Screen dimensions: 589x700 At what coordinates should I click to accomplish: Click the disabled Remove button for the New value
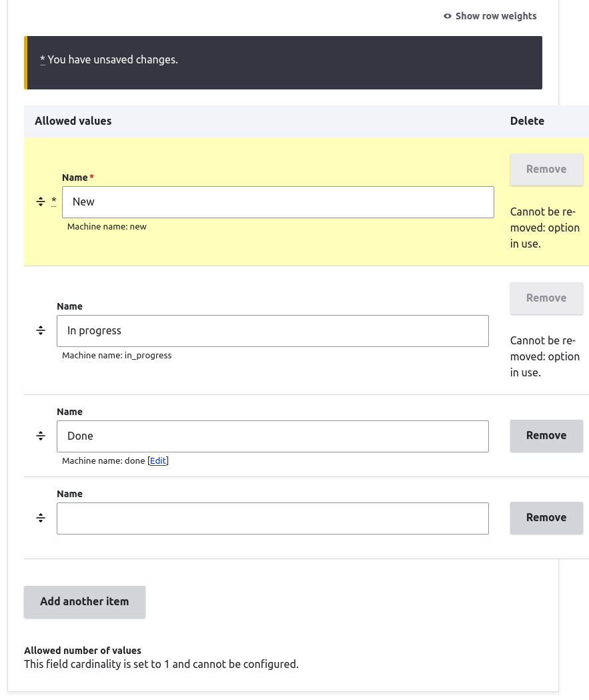pyautogui.click(x=546, y=169)
